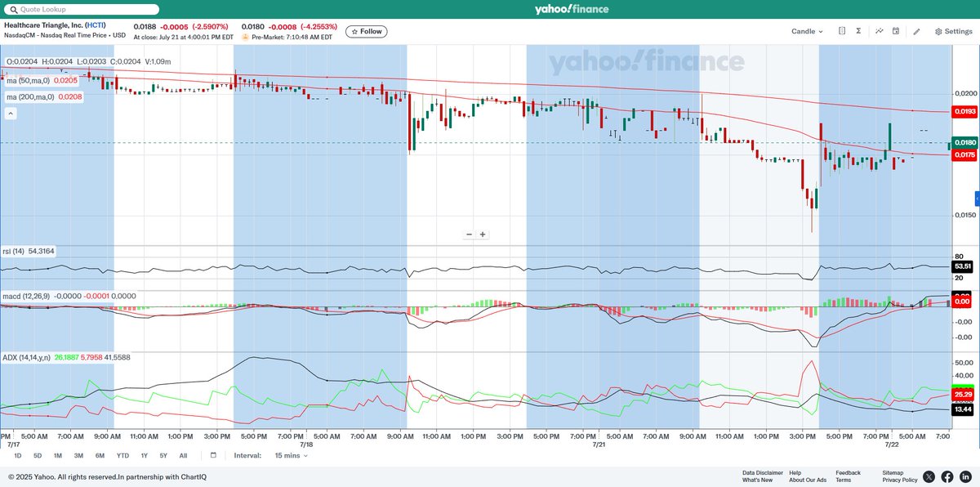980x487 pixels.
Task: Open the Terms link in footer
Action: point(843,480)
